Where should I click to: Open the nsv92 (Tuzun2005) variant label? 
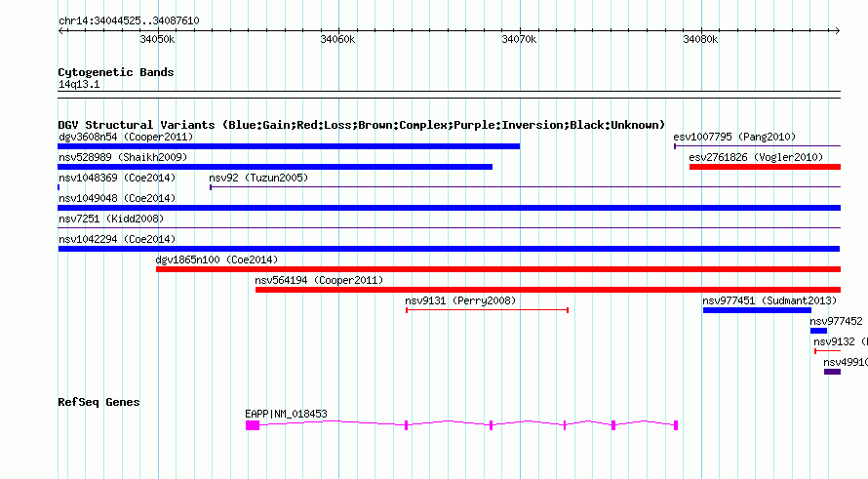coord(258,178)
